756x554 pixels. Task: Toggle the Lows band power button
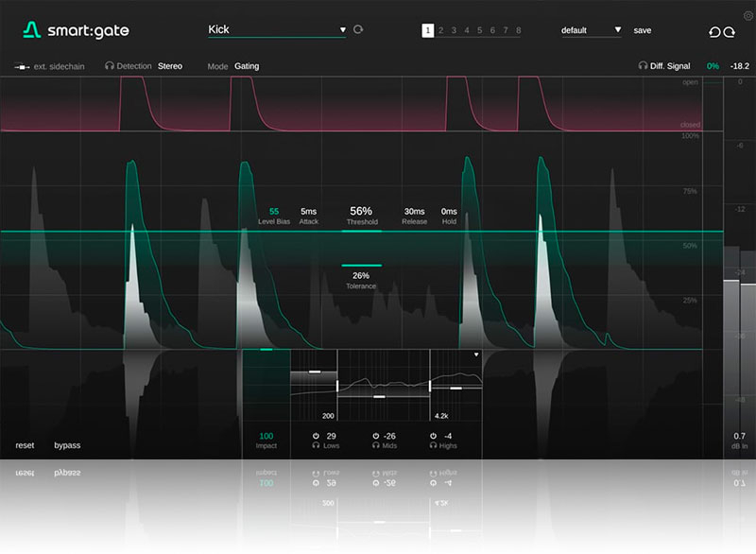[317, 436]
